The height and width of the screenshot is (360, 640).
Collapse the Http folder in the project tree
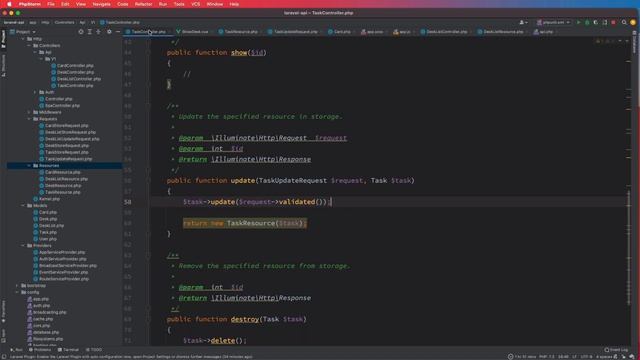point(23,39)
